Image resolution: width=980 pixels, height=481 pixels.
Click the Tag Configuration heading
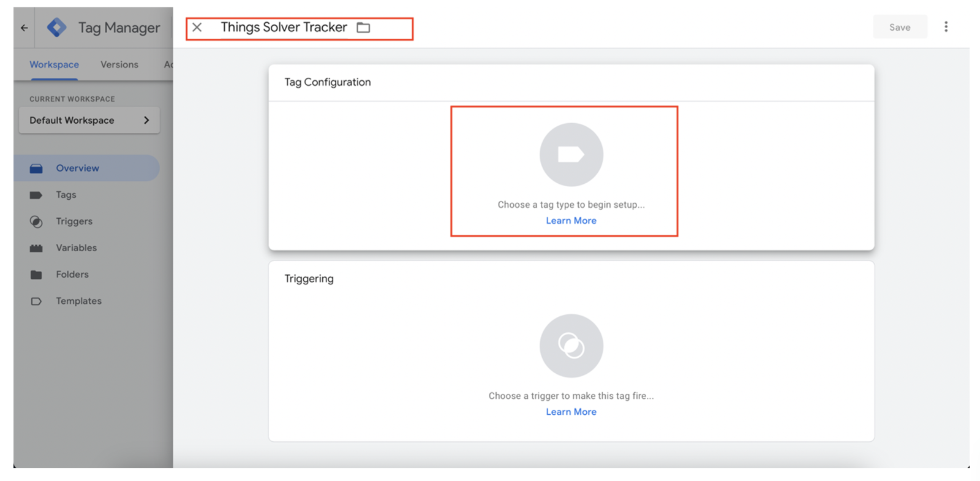tap(328, 82)
